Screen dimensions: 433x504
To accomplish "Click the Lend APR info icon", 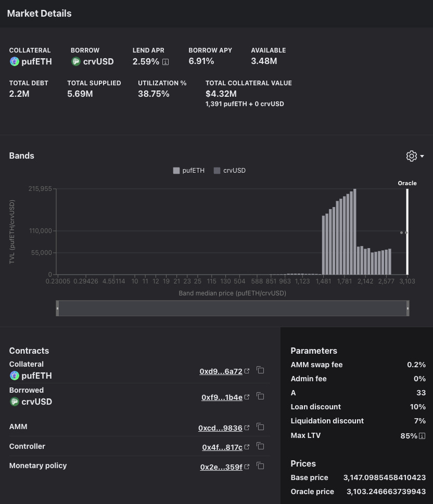I will [x=165, y=62].
